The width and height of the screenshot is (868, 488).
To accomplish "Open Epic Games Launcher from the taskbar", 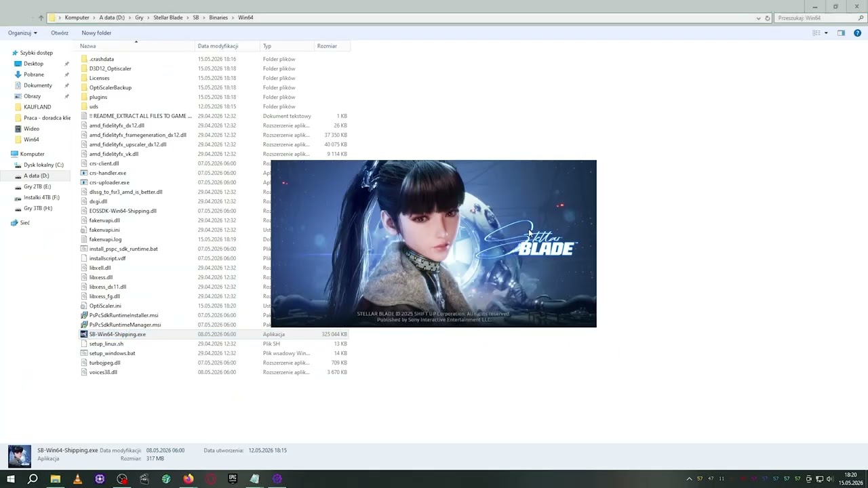I will pyautogui.click(x=233, y=479).
